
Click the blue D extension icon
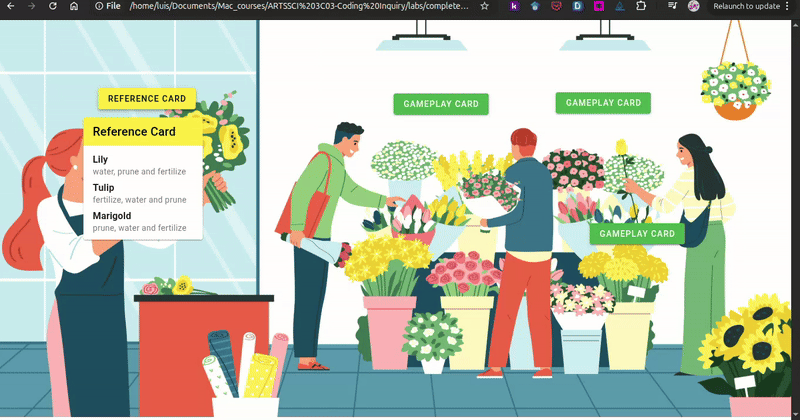[x=578, y=6]
